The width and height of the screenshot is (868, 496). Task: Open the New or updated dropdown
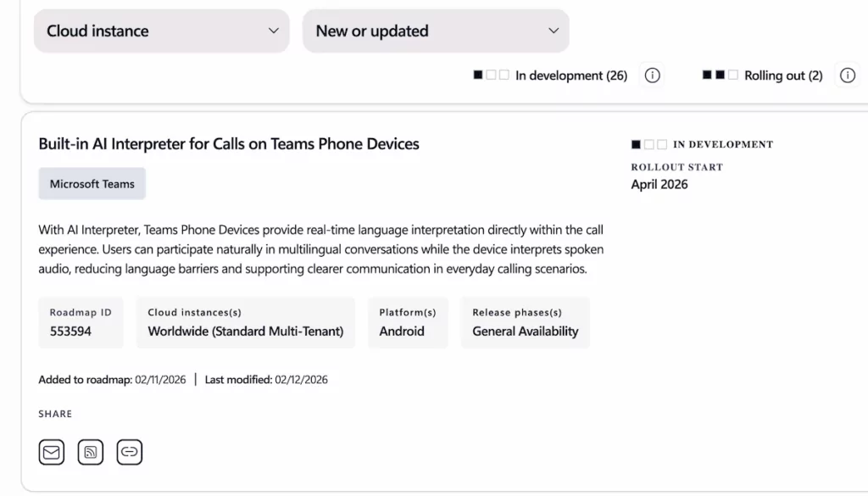436,31
